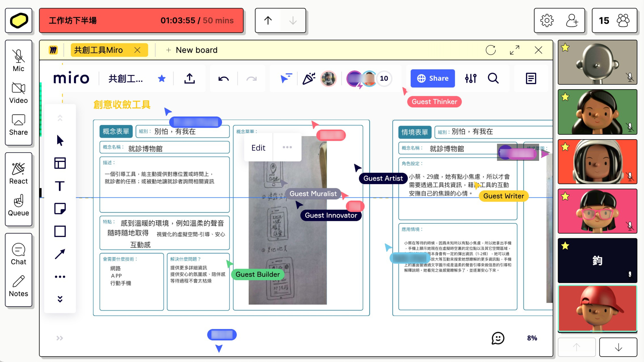Viewport: 644px width, 362px height.
Task: Choose the arrow connection line tool
Action: point(60,254)
